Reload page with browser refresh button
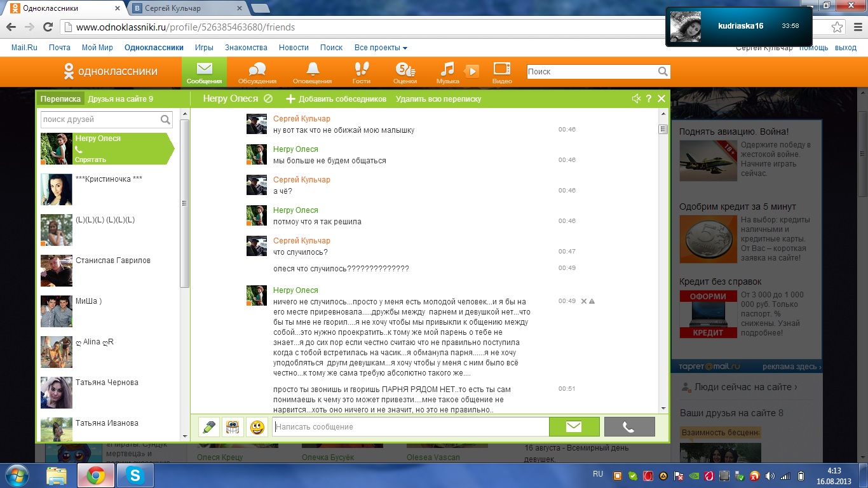 coord(48,27)
